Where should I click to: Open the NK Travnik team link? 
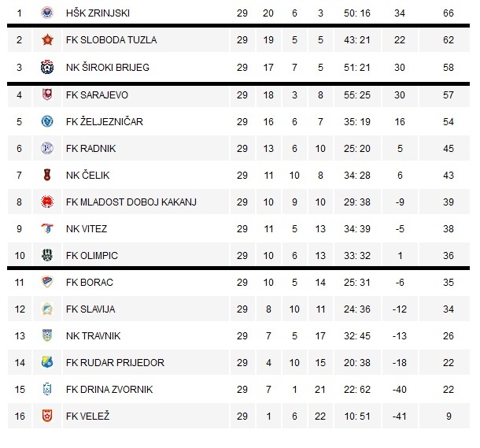[93, 335]
